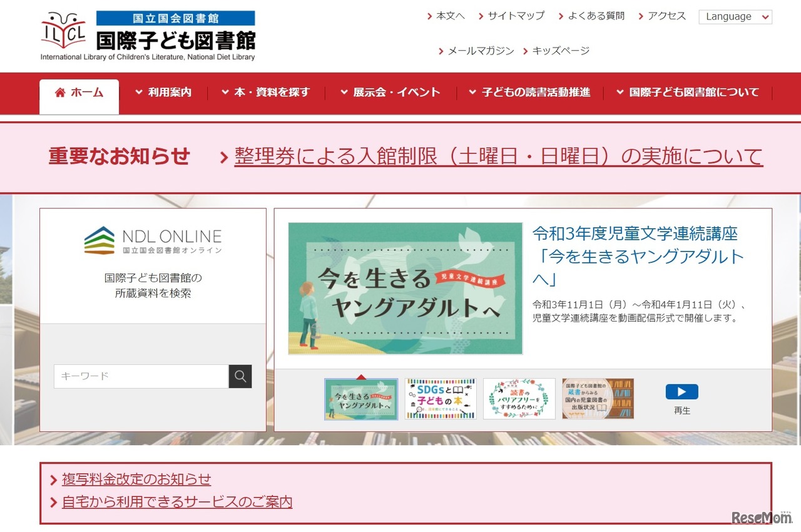The height and width of the screenshot is (532, 801).
Task: Select the 読書のバリアフリー thumbnail
Action: coord(519,399)
